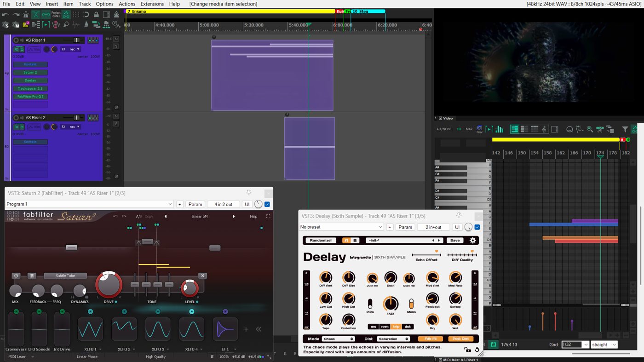644x362 pixels.
Task: Open FabFilter Pro-Q 3 on the AS Riser 1 track
Action: click(30, 97)
